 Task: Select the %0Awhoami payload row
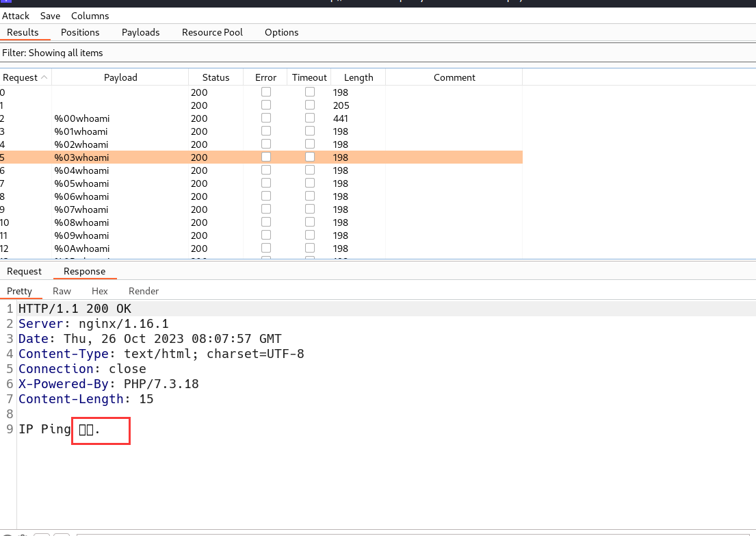261,248
